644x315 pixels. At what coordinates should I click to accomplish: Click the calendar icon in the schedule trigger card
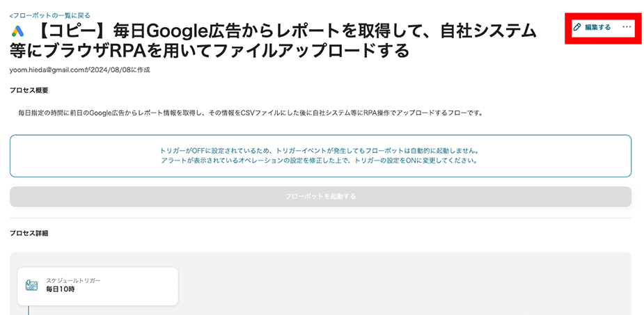pyautogui.click(x=31, y=286)
